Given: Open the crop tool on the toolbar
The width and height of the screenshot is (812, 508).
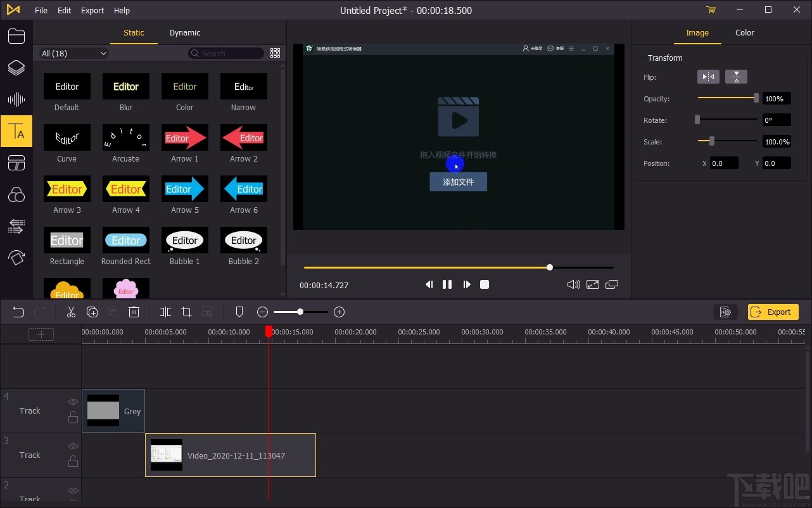Looking at the screenshot, I should [x=186, y=312].
